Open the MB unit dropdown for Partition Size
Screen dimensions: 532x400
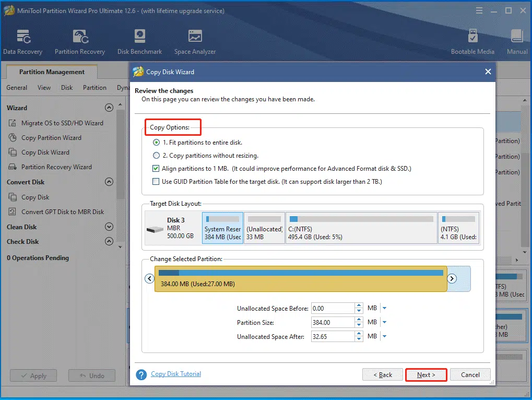point(384,322)
